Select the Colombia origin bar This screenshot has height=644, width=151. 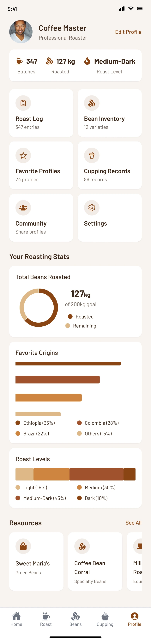(58, 380)
